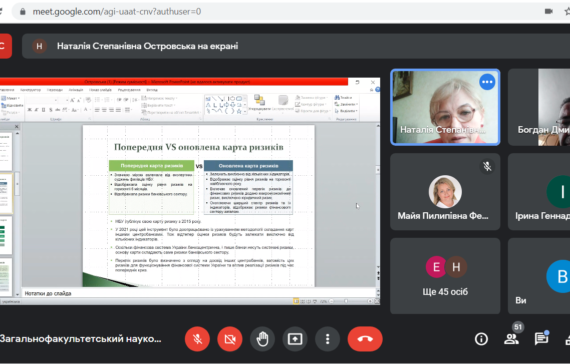Click the Ірина Геннадіївна participant tile
This screenshot has width=570, height=364.
[x=539, y=192]
